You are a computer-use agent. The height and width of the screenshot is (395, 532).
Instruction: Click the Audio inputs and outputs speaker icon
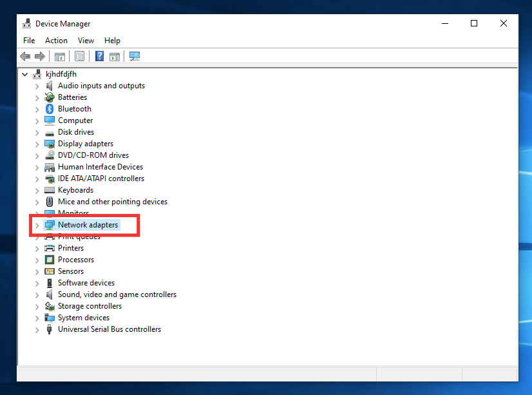[x=50, y=86]
